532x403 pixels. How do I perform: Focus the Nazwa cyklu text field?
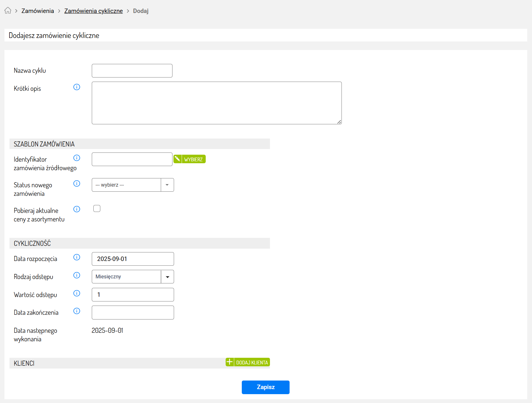(132, 71)
